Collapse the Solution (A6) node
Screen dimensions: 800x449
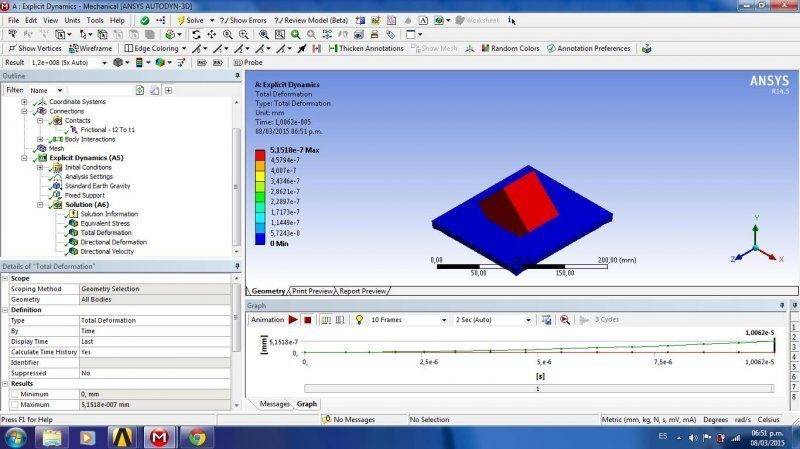click(x=40, y=205)
